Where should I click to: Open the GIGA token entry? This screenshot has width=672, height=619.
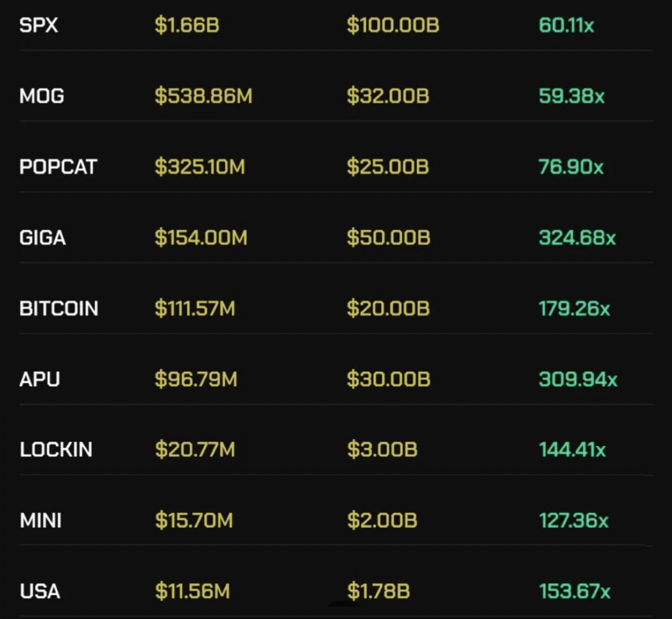(x=336, y=238)
